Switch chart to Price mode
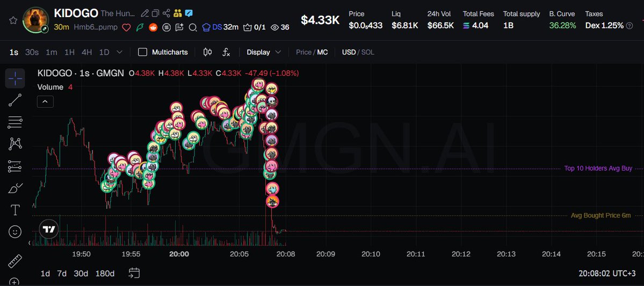The width and height of the screenshot is (644, 286). click(x=303, y=52)
